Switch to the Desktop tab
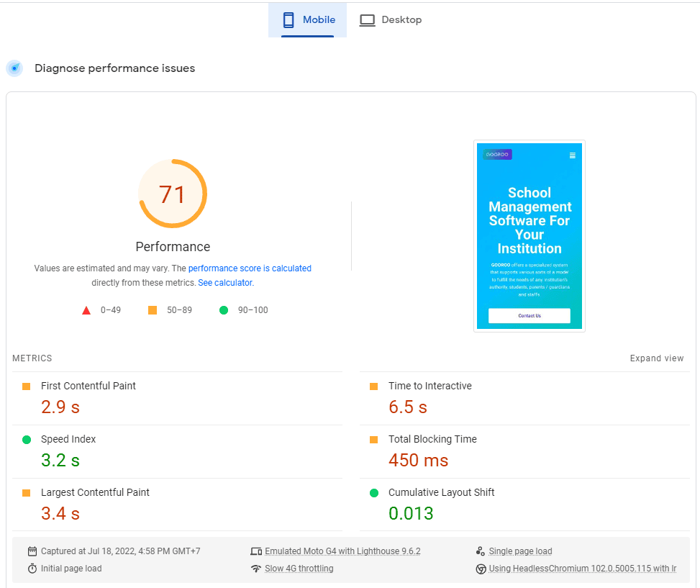Image resolution: width=700 pixels, height=588 pixels. click(391, 20)
